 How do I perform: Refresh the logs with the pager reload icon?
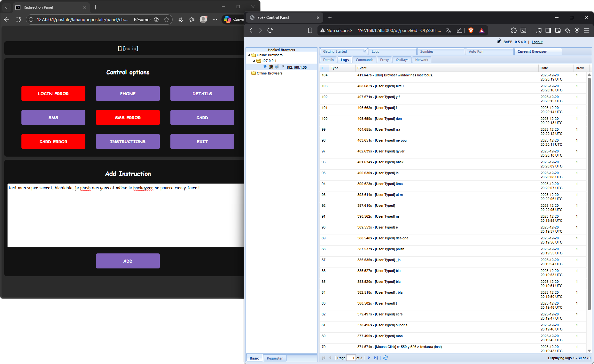(x=386, y=358)
